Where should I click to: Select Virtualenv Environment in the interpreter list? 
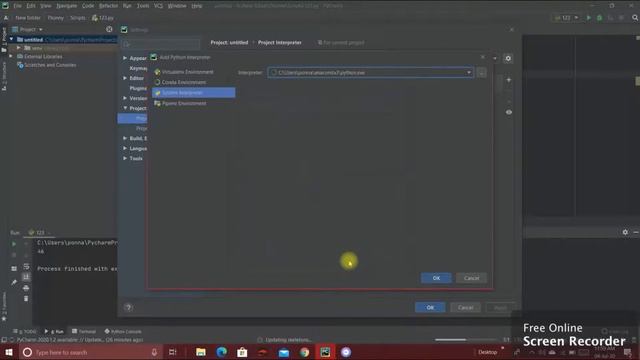pos(184,72)
